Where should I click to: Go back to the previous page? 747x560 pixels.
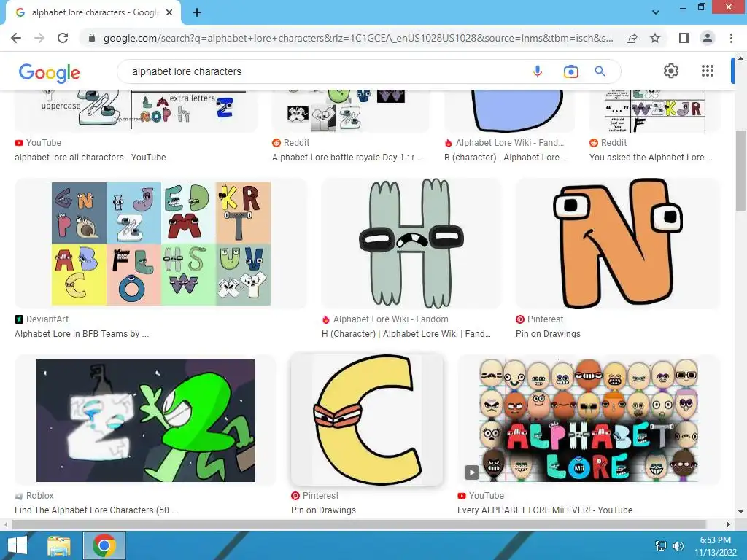tap(16, 38)
